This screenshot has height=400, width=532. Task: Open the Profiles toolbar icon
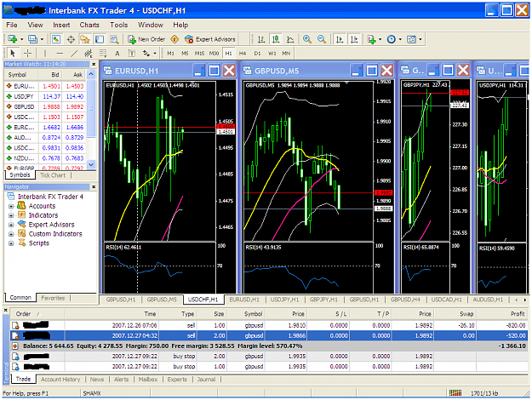tap(32, 39)
